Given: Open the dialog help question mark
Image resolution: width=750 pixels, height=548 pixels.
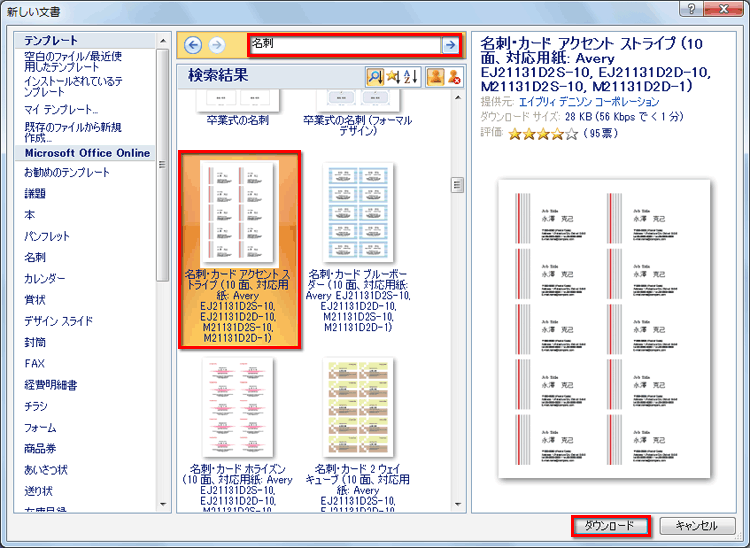Looking at the screenshot, I should click(692, 8).
